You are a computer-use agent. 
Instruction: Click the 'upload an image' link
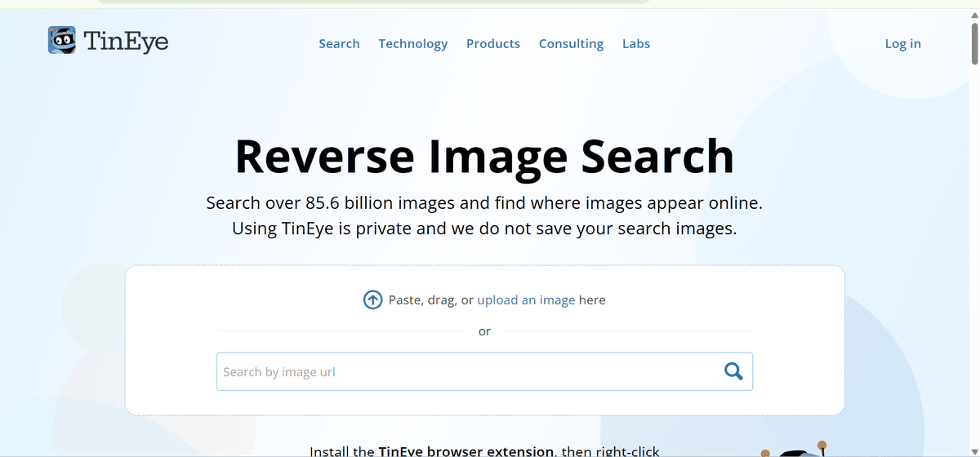pyautogui.click(x=526, y=299)
